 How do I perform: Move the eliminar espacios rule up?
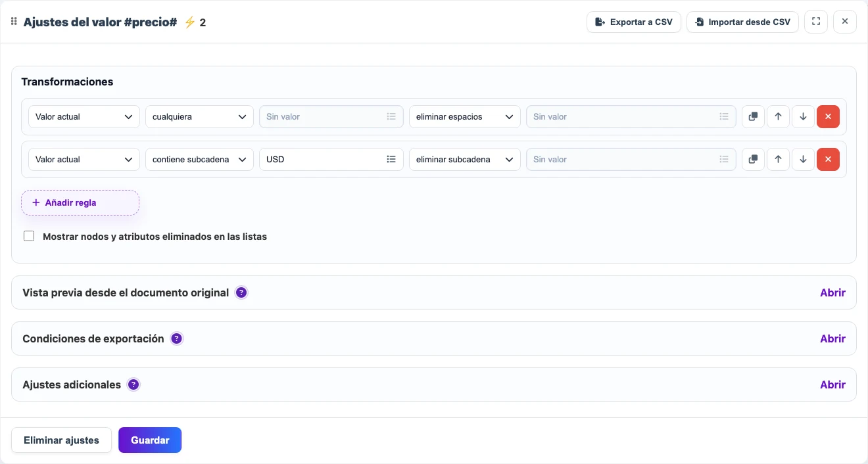[x=778, y=116]
